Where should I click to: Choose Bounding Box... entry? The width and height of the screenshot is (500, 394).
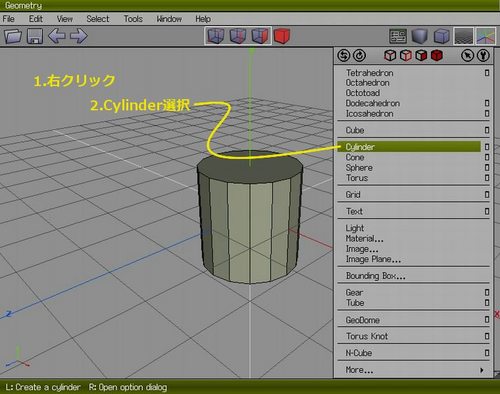pos(376,276)
